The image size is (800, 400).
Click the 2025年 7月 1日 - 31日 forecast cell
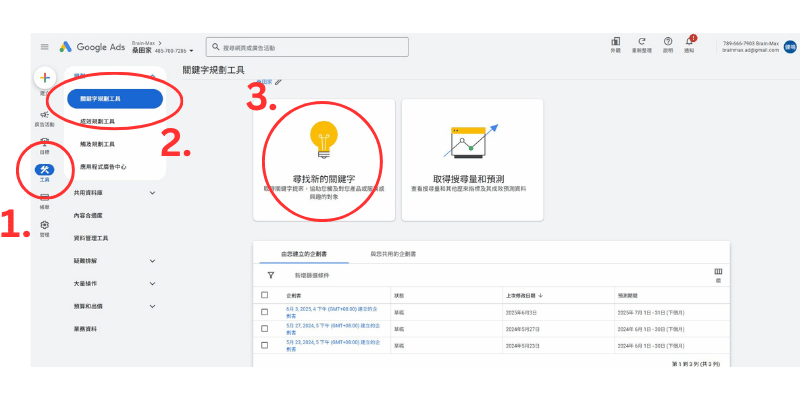click(x=651, y=312)
